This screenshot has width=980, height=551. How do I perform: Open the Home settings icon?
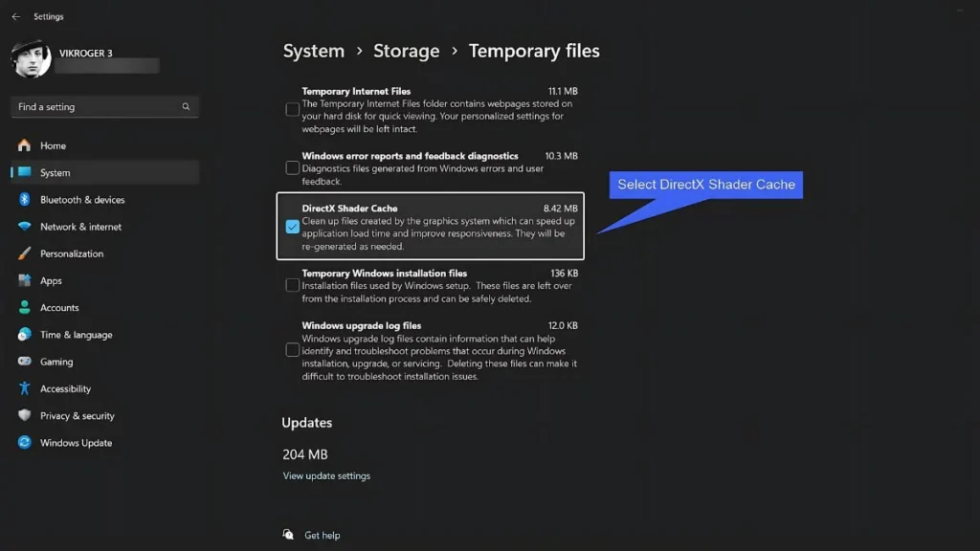click(24, 145)
